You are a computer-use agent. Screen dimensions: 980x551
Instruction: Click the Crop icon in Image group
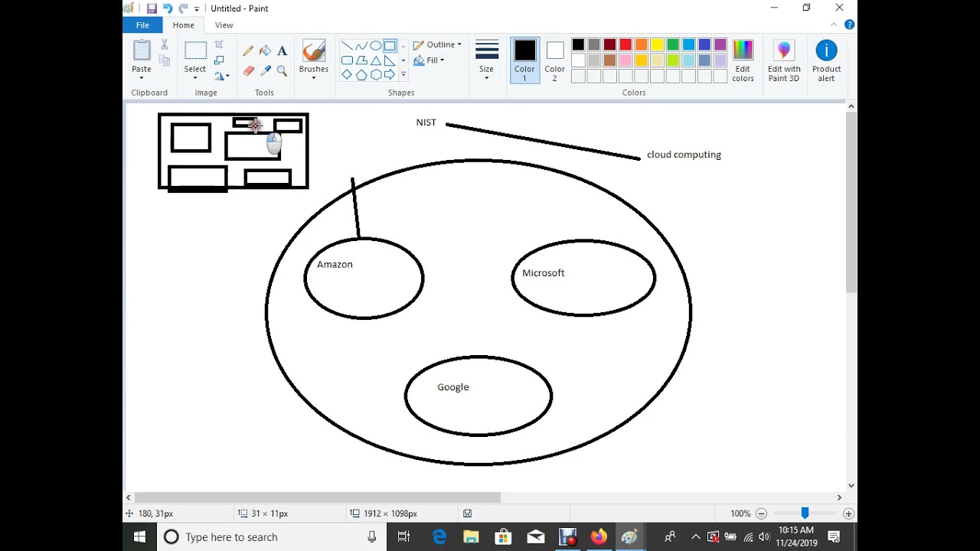[x=219, y=44]
